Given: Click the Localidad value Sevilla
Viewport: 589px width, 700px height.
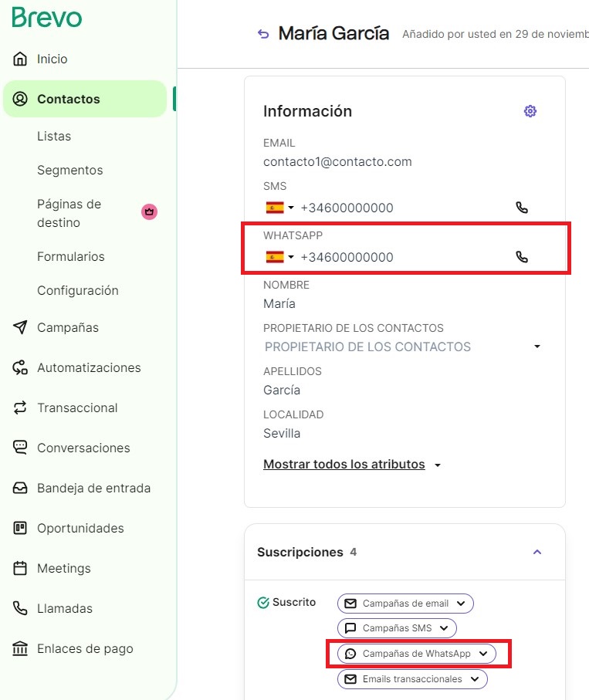Looking at the screenshot, I should coord(282,434).
